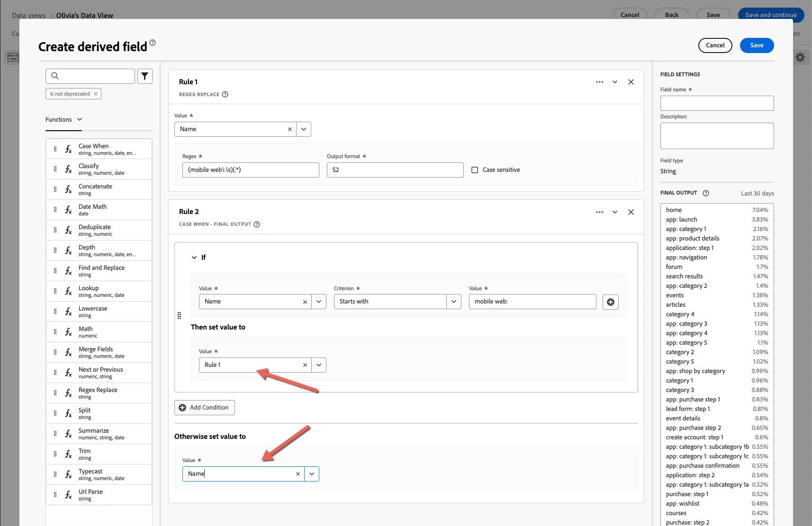Grab the Case When function drag handle
Screen dimensions: 812x526
55,149
